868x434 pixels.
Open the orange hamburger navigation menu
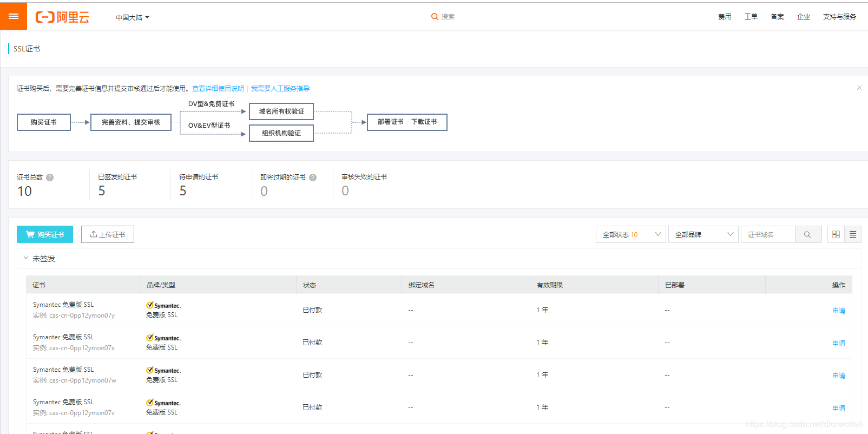click(14, 16)
